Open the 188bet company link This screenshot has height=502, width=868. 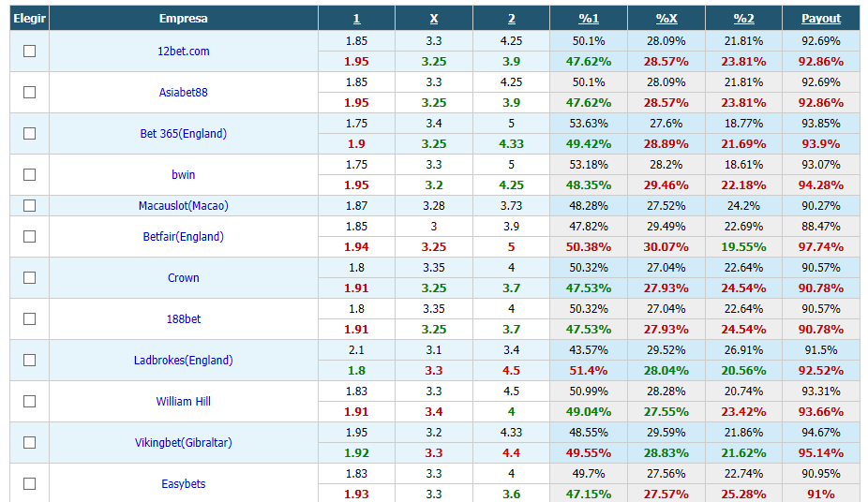point(183,319)
